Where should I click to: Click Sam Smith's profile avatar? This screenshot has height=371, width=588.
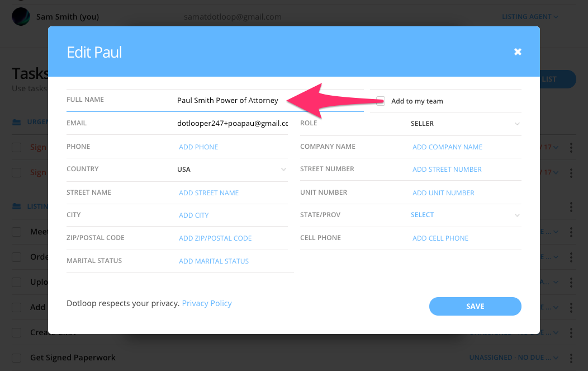pyautogui.click(x=21, y=17)
